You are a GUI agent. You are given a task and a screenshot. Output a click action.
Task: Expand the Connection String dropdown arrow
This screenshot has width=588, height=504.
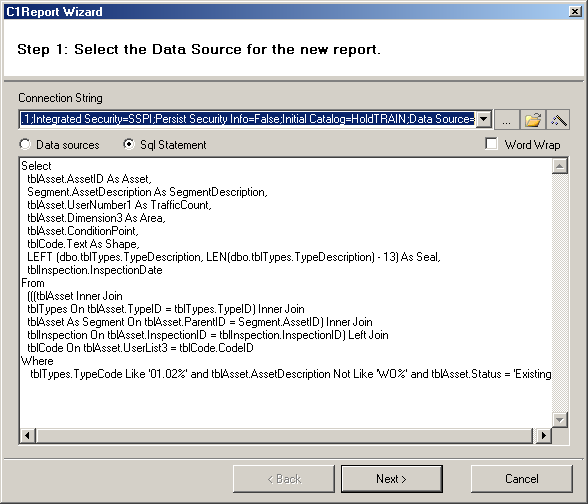tap(484, 120)
